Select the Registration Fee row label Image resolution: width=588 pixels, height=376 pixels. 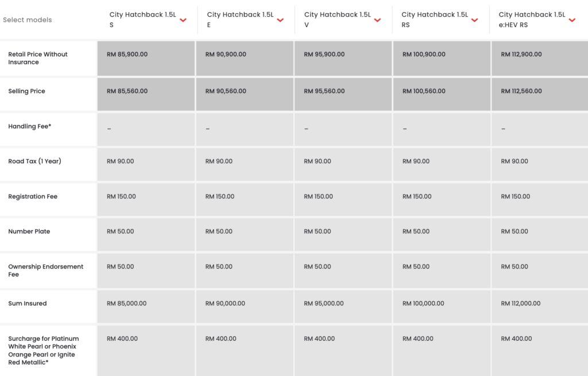point(33,197)
